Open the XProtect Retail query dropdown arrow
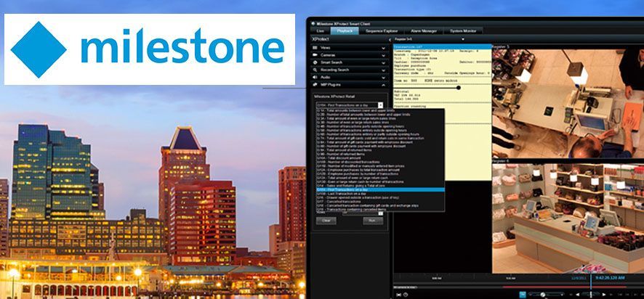Image resolution: width=644 pixels, height=299 pixels. [x=380, y=105]
